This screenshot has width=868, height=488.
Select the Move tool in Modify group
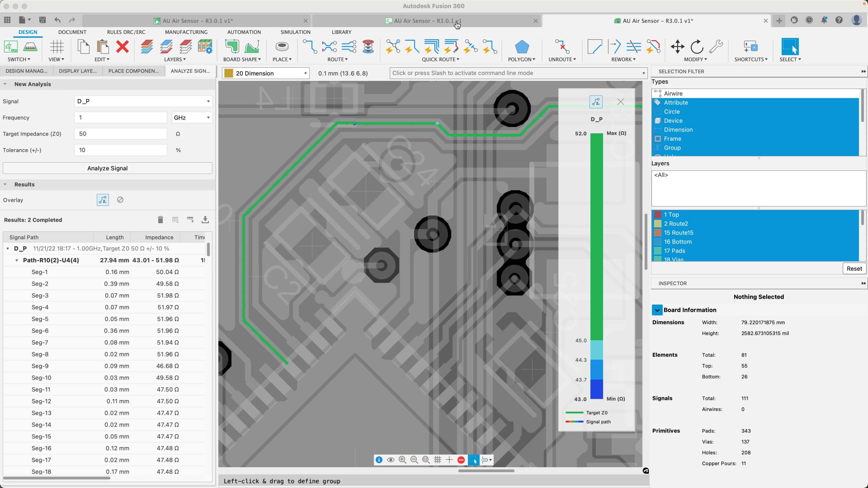[x=678, y=47]
